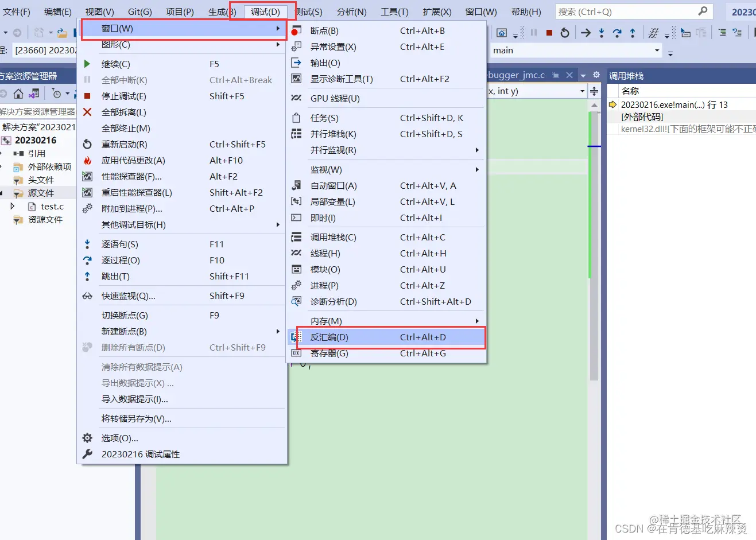Choose 继续(C) in the Debug menu
This screenshot has height=540, width=756.
click(181, 64)
